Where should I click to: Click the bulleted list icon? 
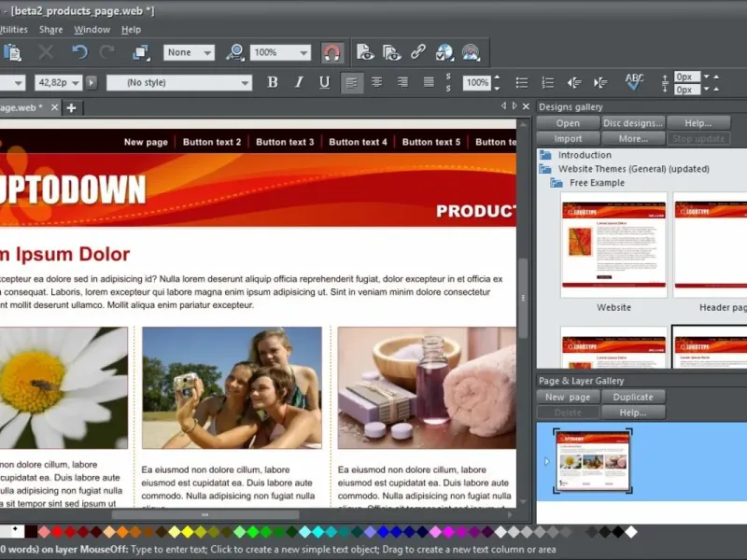521,82
